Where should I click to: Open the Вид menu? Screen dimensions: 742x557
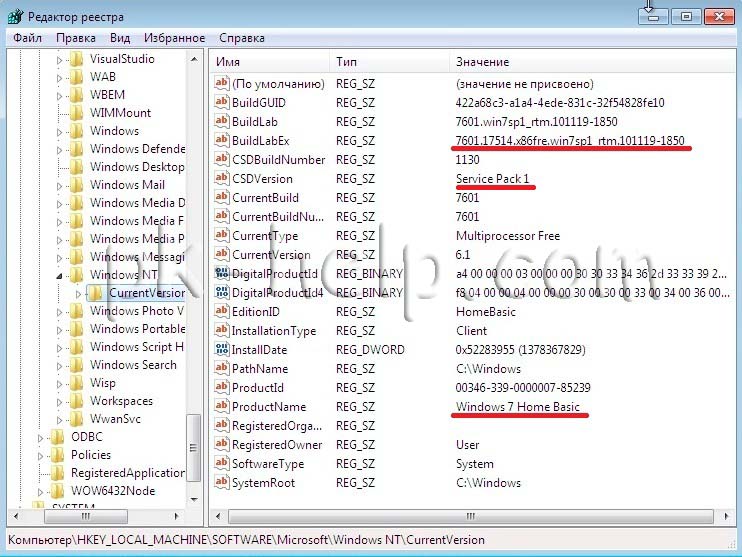click(x=120, y=38)
